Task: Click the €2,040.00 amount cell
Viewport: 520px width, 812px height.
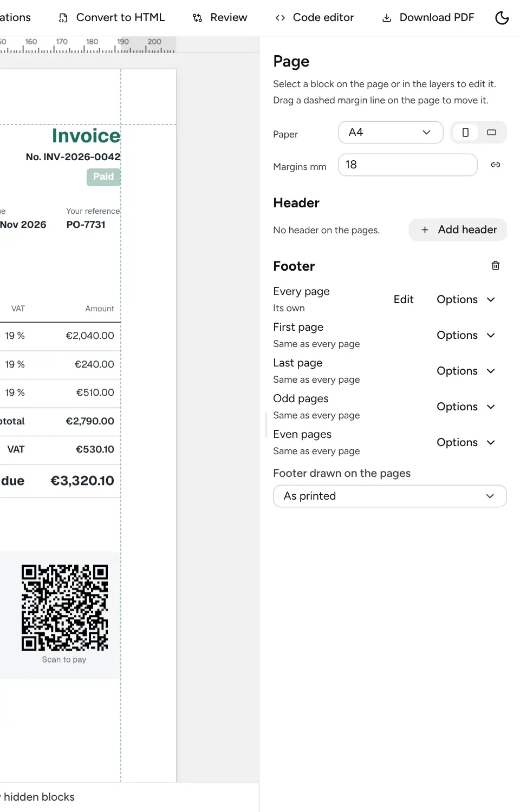Action: (90, 336)
